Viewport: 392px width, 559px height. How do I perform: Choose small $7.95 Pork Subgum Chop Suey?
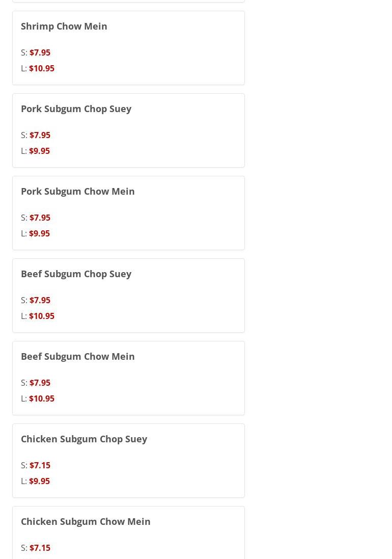(x=40, y=135)
